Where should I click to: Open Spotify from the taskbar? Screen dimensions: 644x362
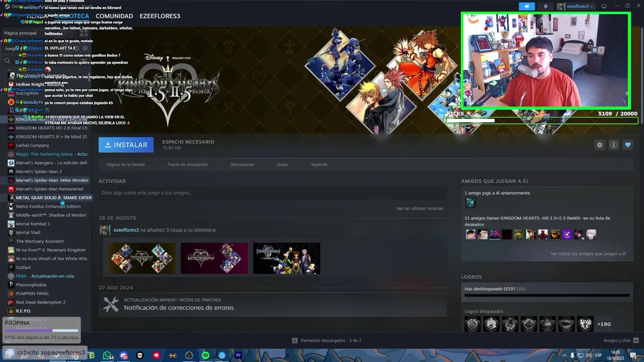pos(205,355)
